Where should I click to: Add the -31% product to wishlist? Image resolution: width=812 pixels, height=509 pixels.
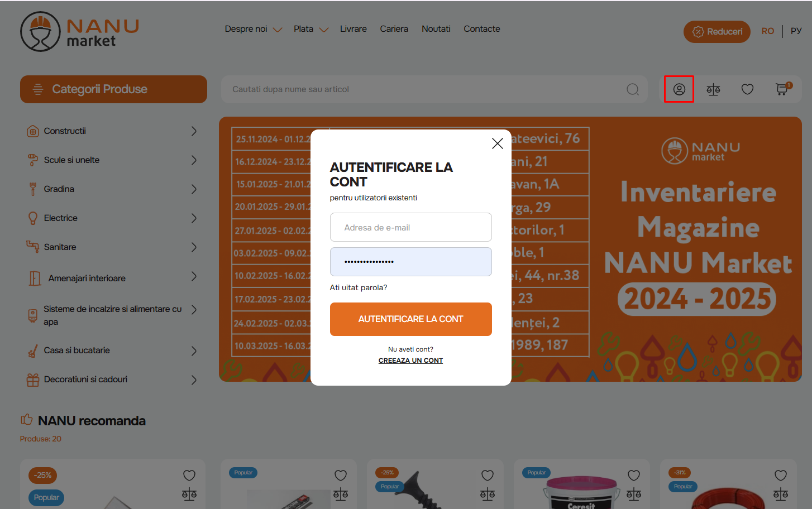781,476
